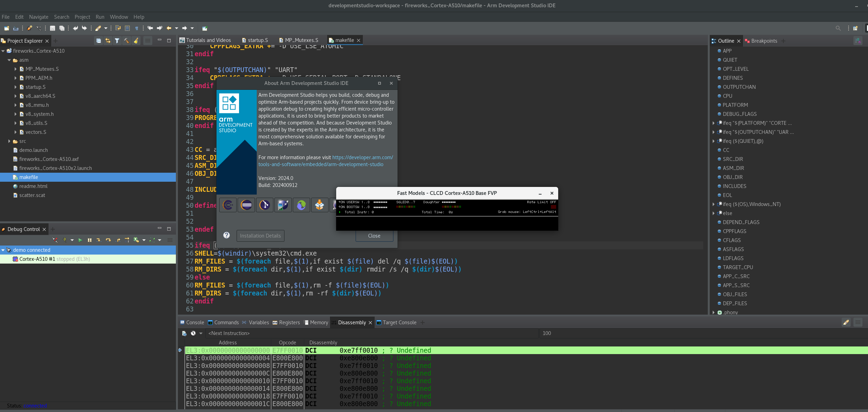Add new view with plus next to Debug Control
868x412 pixels.
(x=53, y=229)
